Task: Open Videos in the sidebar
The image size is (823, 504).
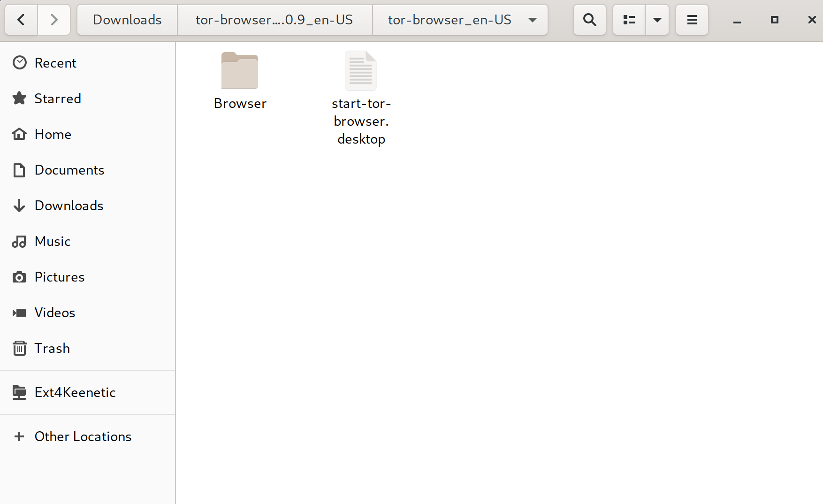Action: [x=88, y=313]
